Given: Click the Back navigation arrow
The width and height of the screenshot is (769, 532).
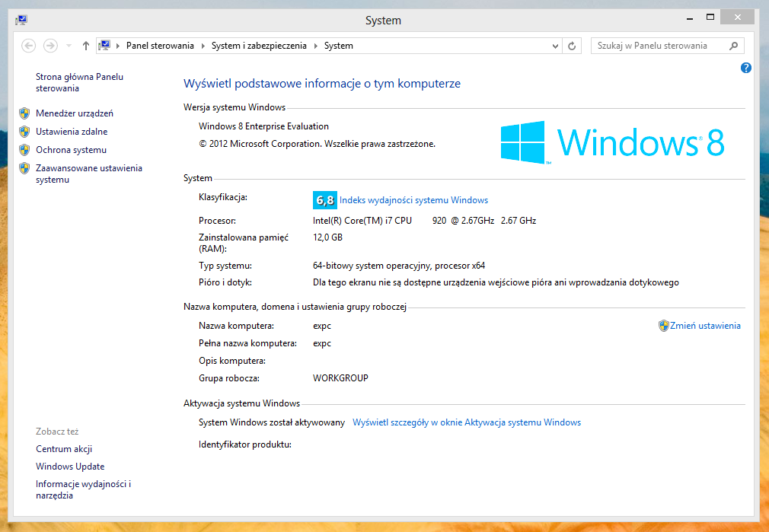Looking at the screenshot, I should point(28,46).
